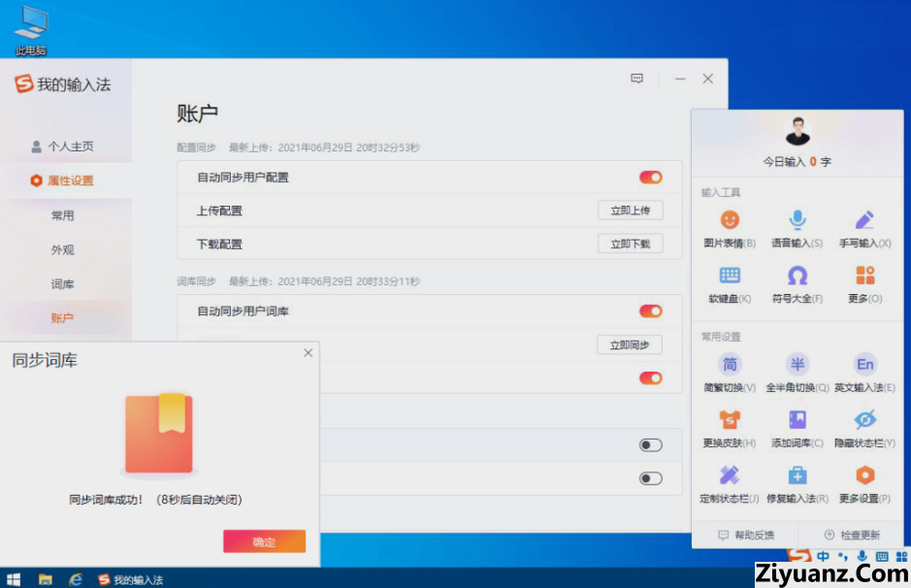Open 更多 tools in input panel
911x588 pixels.
[x=864, y=276]
